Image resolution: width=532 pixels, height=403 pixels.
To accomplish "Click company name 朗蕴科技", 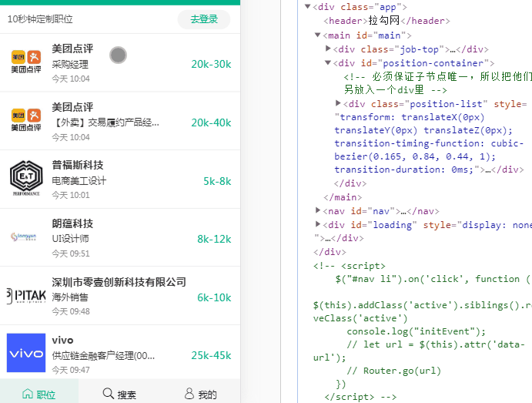I will pyautogui.click(x=72, y=223).
